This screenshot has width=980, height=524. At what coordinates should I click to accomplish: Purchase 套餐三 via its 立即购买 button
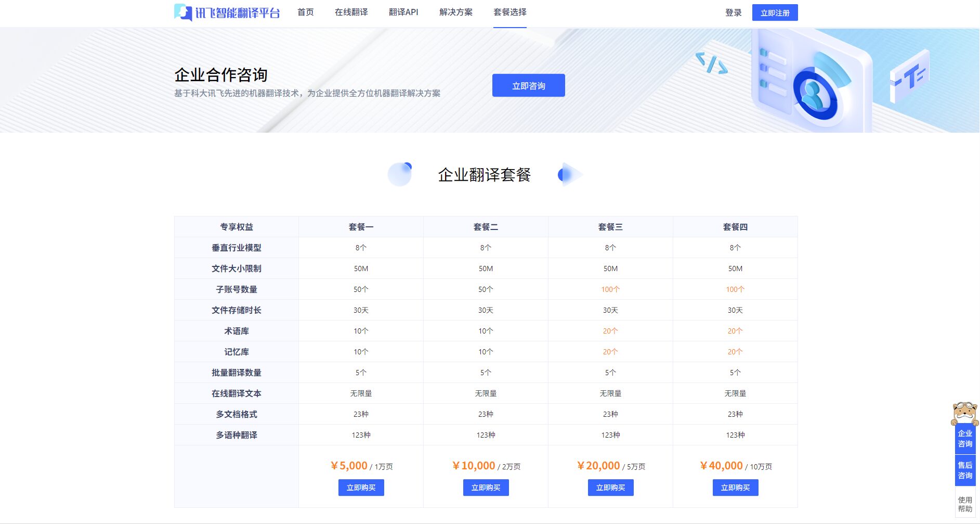(610, 488)
